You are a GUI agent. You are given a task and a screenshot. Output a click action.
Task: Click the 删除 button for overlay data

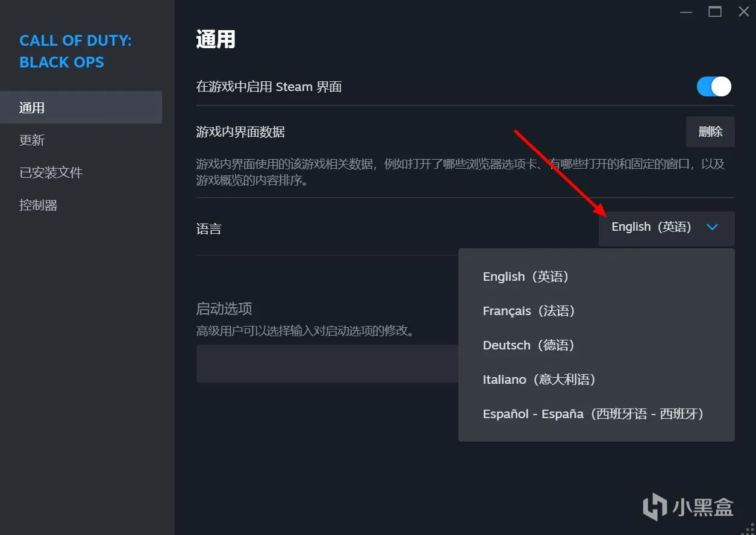(x=710, y=132)
